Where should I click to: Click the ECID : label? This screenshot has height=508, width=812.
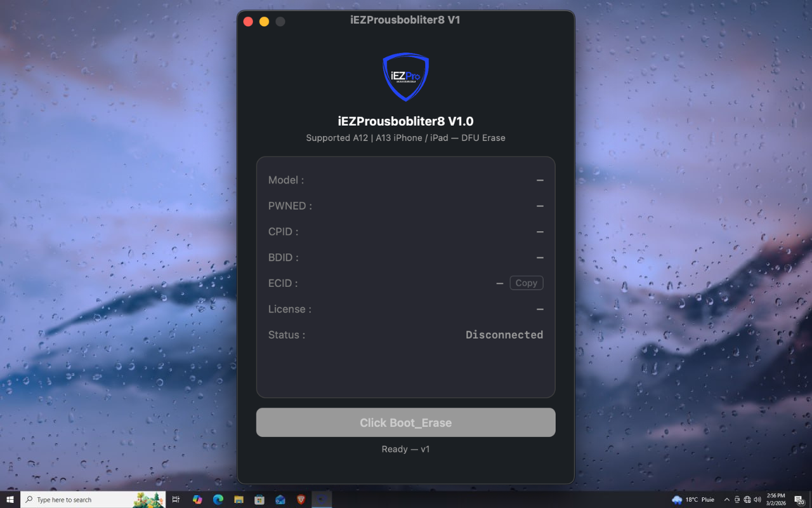point(283,283)
